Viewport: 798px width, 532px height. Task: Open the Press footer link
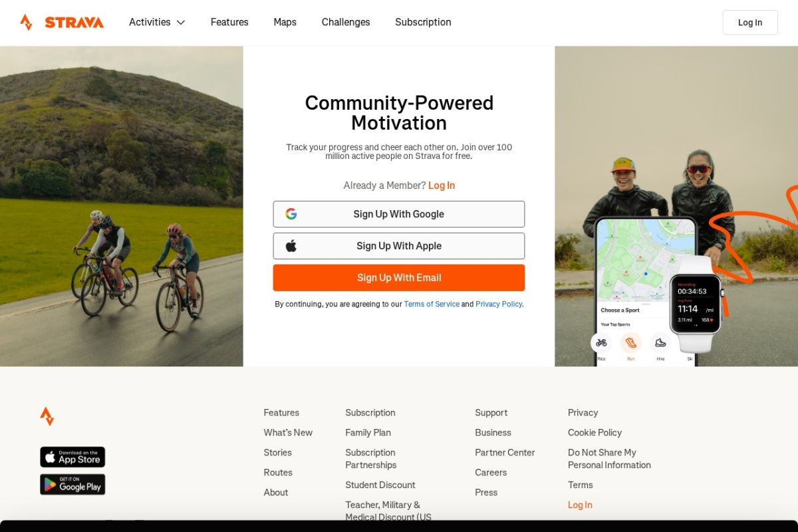click(486, 493)
